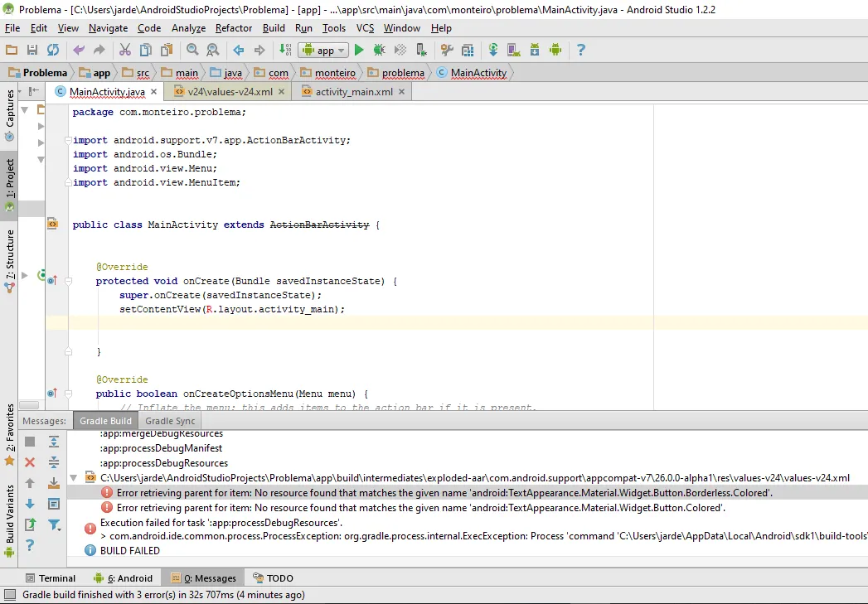Image resolution: width=868 pixels, height=604 pixels.
Task: Click the Cut scissors icon
Action: (x=124, y=51)
